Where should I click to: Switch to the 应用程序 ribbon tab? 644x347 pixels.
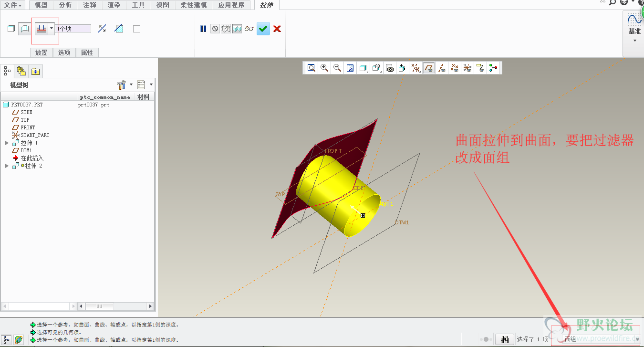point(231,5)
